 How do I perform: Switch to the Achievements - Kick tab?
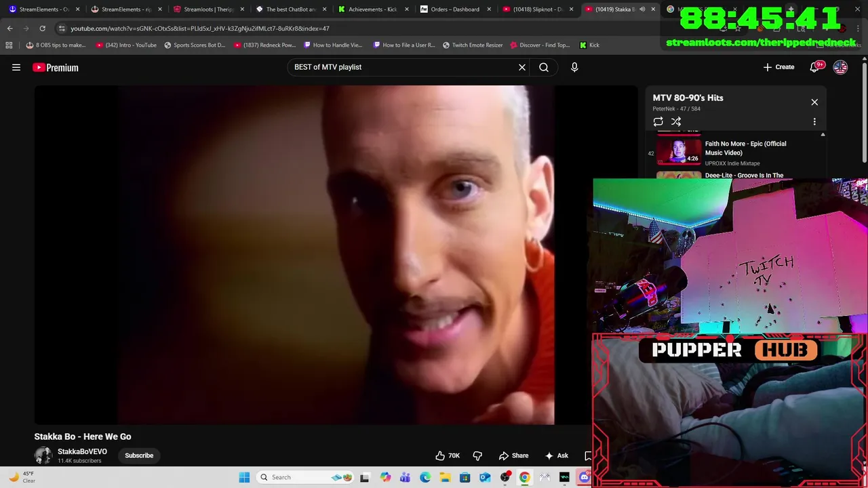pos(372,9)
